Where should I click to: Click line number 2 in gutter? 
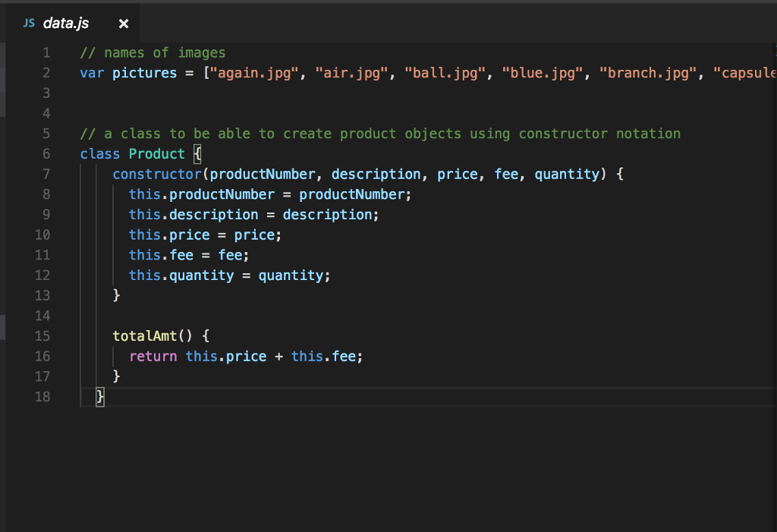46,73
